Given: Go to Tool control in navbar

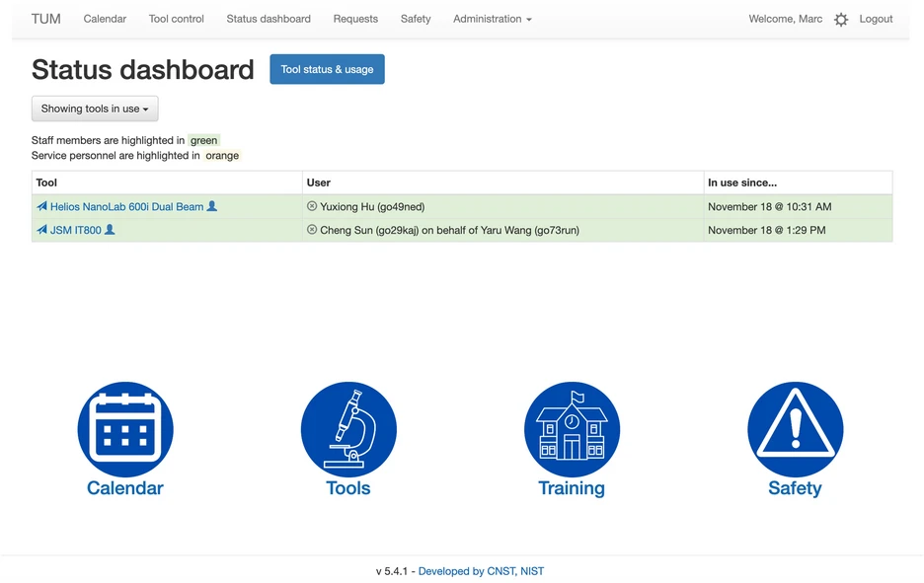Looking at the screenshot, I should click(x=176, y=19).
